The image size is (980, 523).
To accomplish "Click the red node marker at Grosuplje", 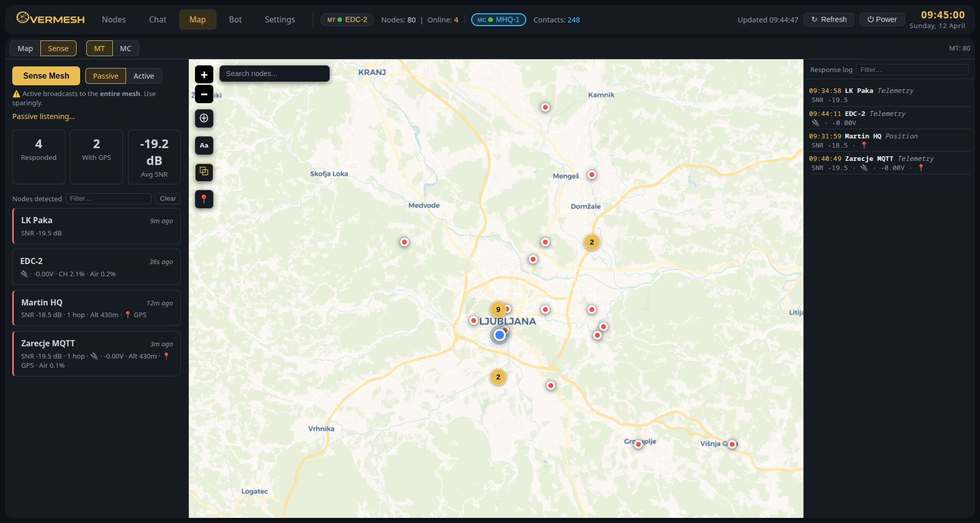I will tap(638, 444).
